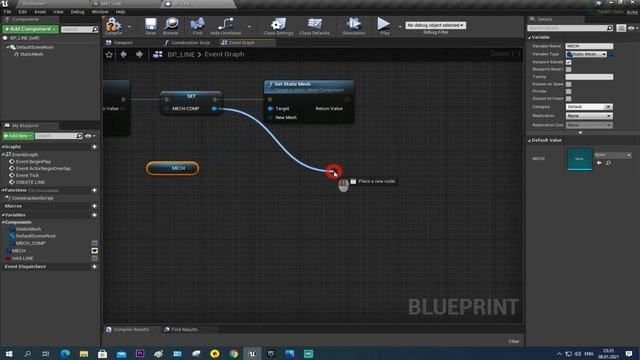Open the Edit menu
This screenshot has height=360, width=640.
click(22, 12)
